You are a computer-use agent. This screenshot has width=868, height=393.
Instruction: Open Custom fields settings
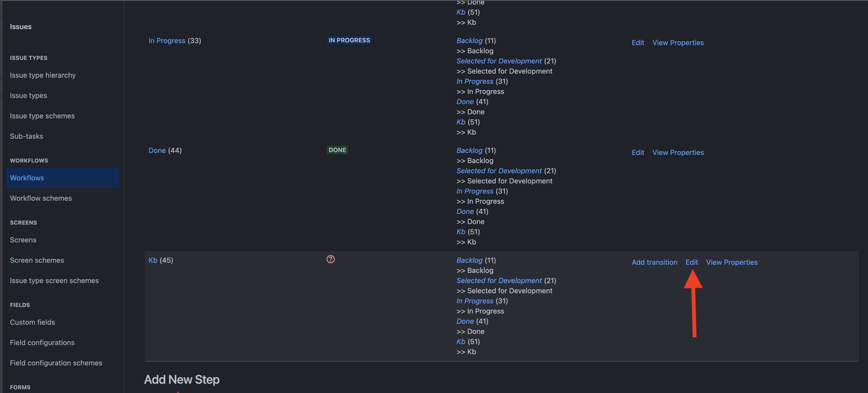click(x=32, y=322)
